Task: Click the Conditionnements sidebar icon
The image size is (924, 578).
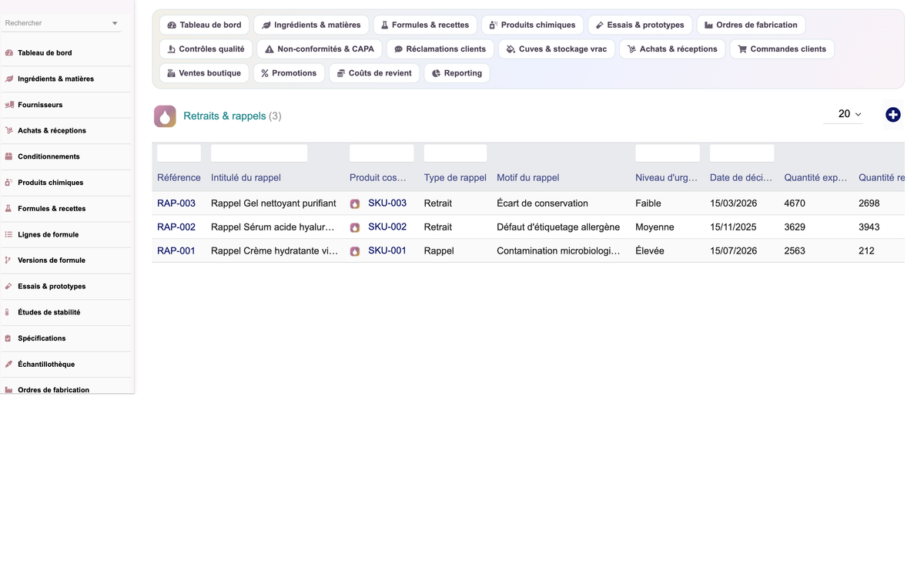Action: pos(9,156)
